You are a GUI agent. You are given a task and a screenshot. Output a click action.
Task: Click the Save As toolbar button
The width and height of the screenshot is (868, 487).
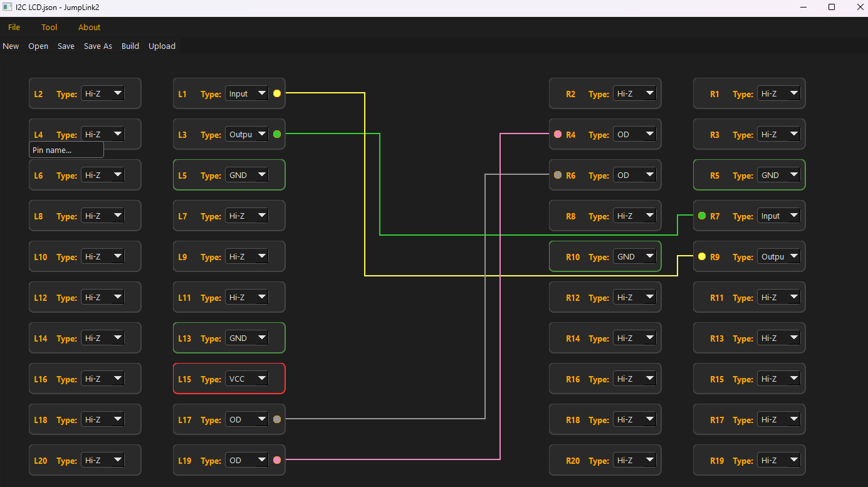98,46
